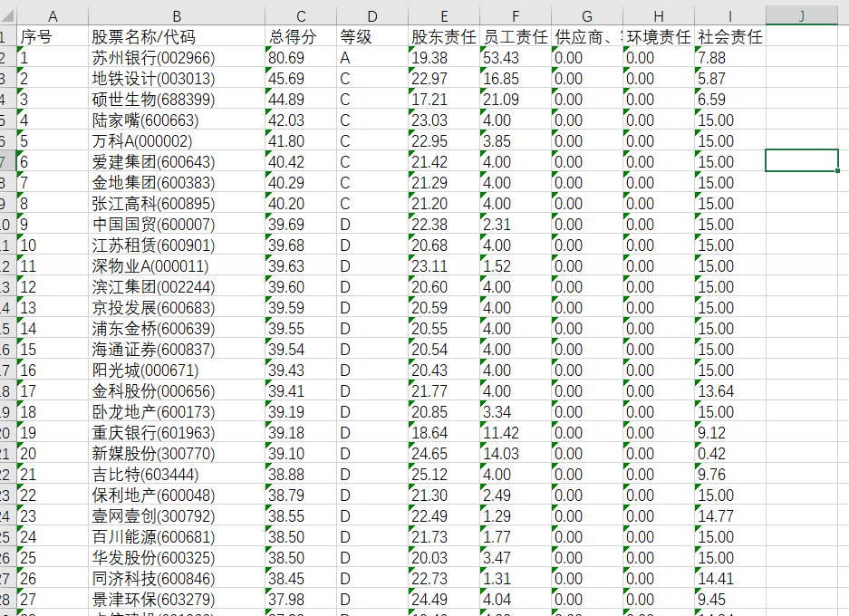
Task: Select cell 苏州银行(002966)
Action: click(177, 57)
